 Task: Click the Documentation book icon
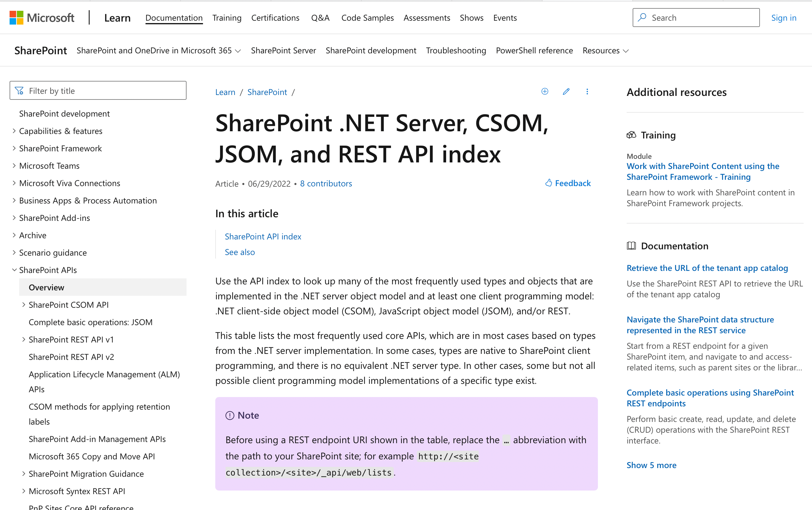click(631, 245)
